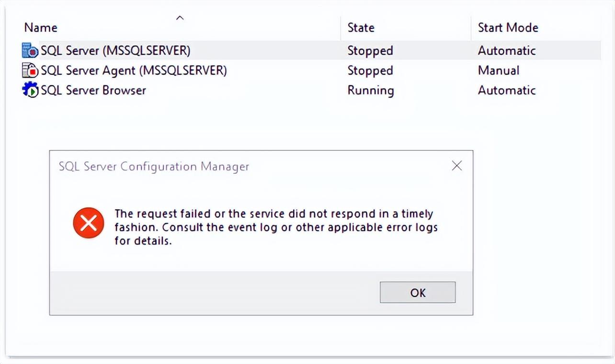Select the SQL Server (MSSQLSERVER) row
Screen dimensions: 615x364
[x=115, y=50]
